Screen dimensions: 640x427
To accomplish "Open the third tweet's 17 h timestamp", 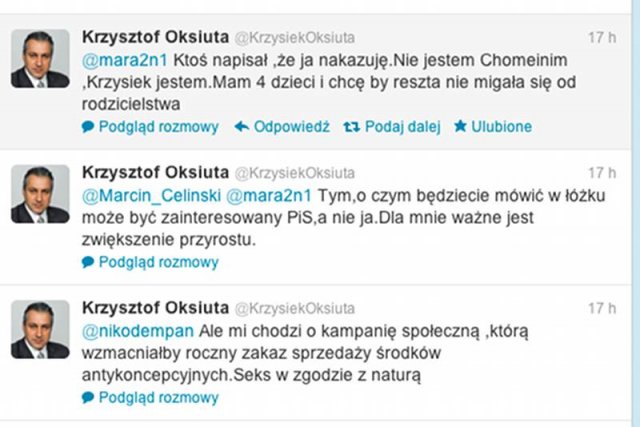I will click(602, 308).
